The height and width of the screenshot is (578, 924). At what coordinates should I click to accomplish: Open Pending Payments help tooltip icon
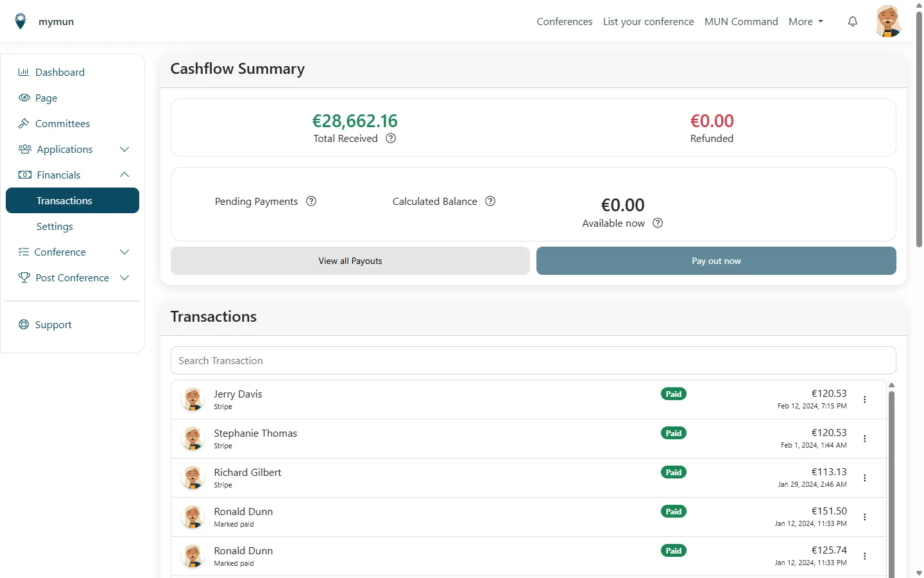coord(311,201)
